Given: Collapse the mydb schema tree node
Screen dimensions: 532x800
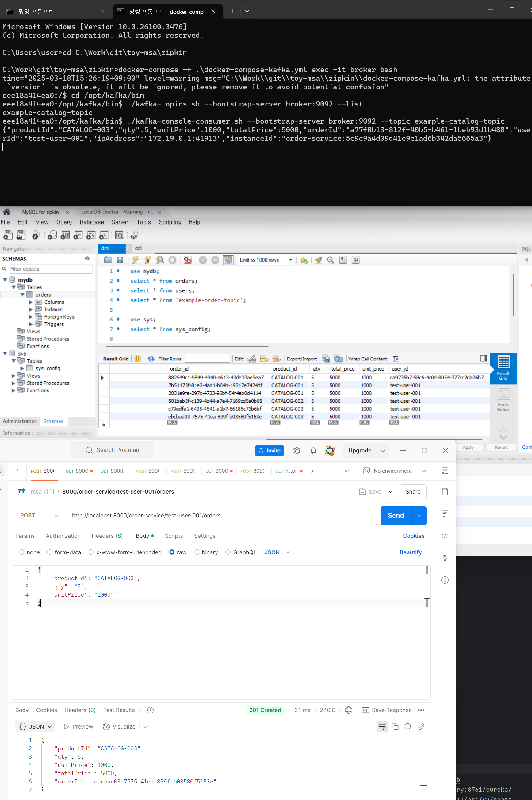Looking at the screenshot, I should point(5,280).
